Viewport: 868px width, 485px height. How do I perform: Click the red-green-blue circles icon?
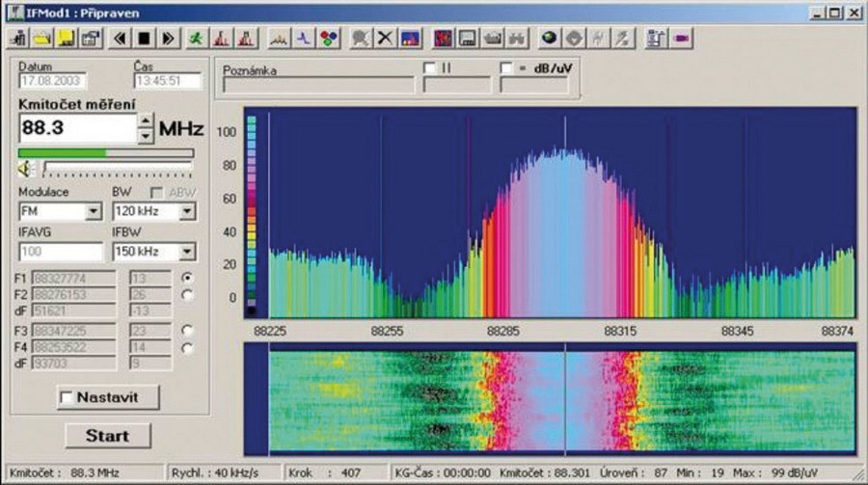point(329,39)
